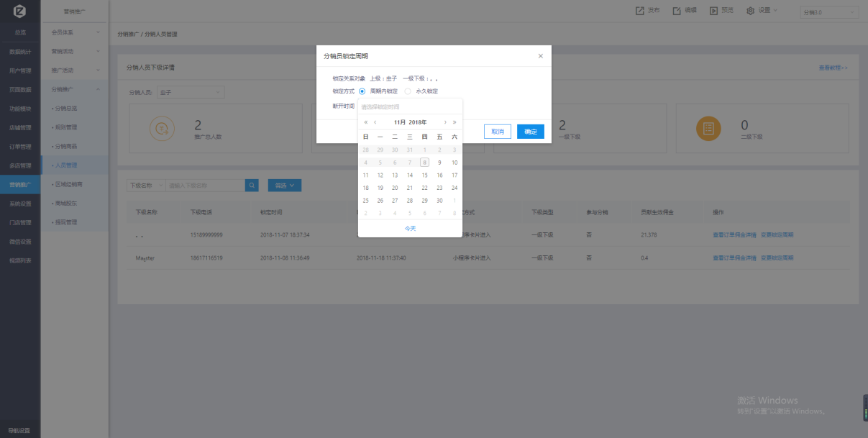Expand the 会员体系 sidebar section
Screen dimensions: 868x438
pos(75,32)
